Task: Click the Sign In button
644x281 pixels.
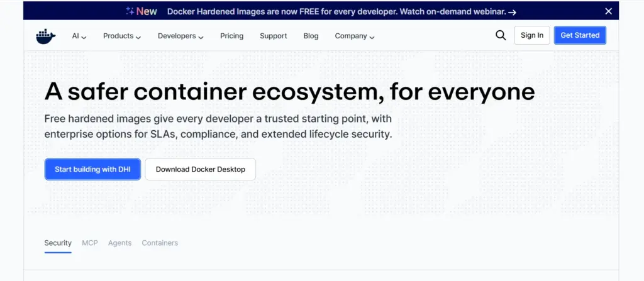Action: point(532,35)
